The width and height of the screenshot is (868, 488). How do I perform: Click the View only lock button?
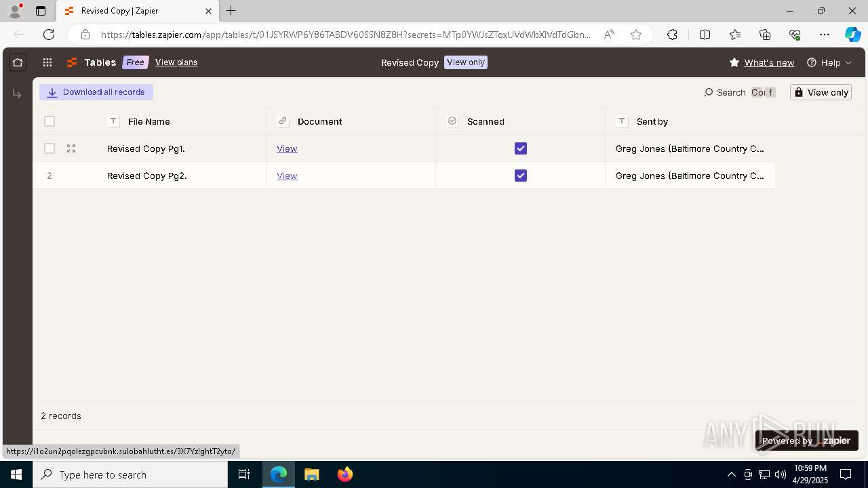pyautogui.click(x=821, y=92)
